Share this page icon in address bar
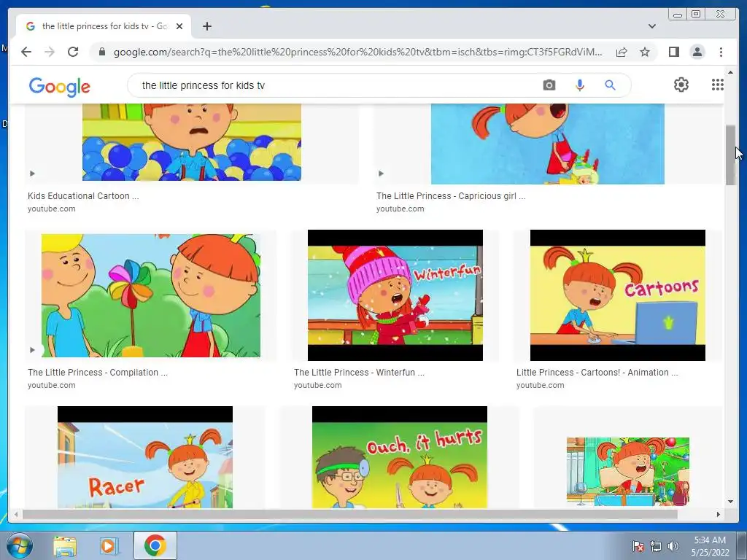Viewport: 747px width, 560px height. (x=622, y=52)
